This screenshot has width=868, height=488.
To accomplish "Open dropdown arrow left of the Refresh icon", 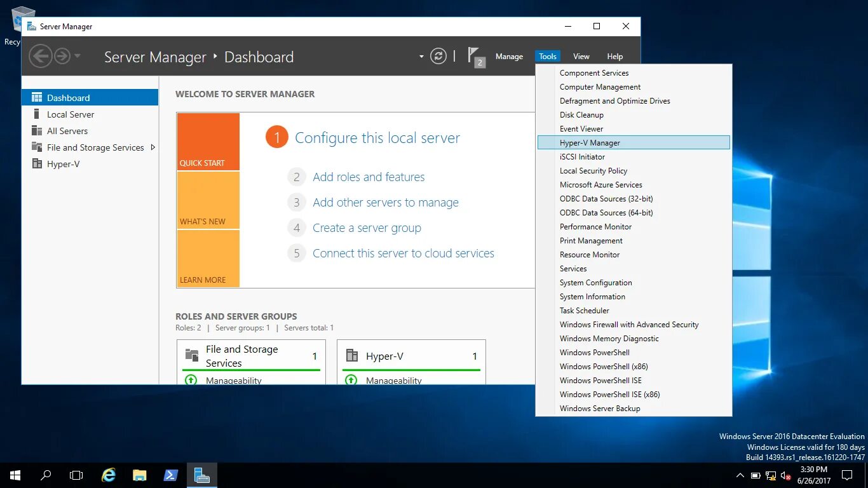I will (x=421, y=57).
